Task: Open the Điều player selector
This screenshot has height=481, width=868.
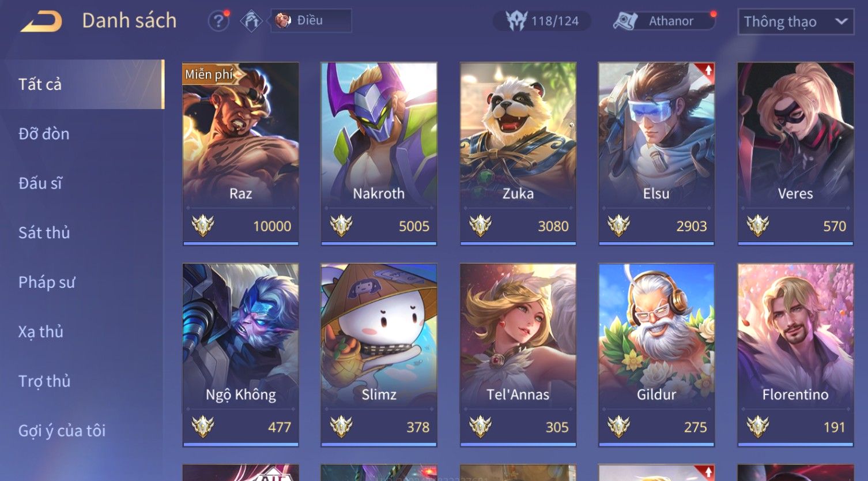Action: click(311, 21)
